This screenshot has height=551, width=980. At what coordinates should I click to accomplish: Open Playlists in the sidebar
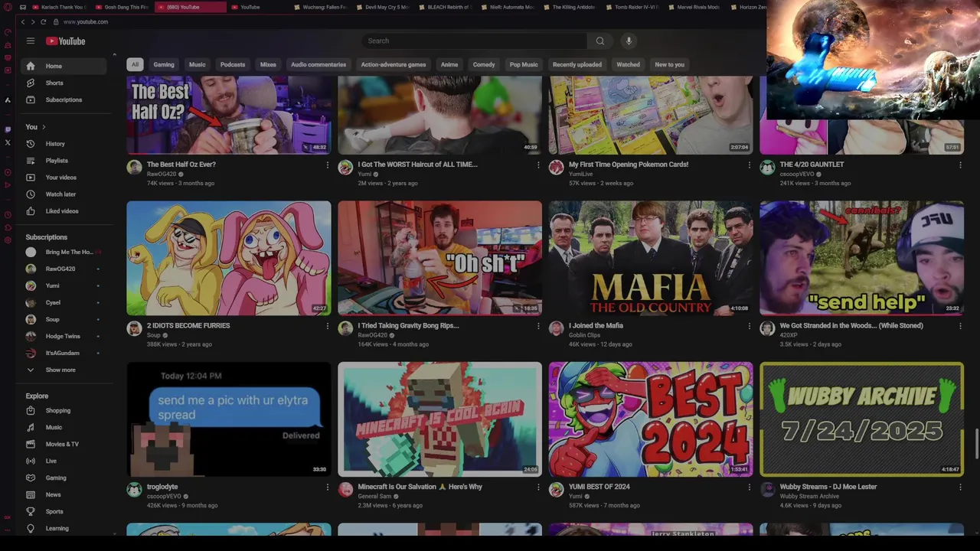point(64,161)
